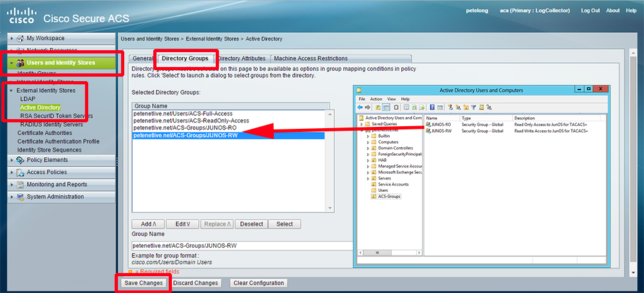The image size is (644, 293).
Task: Click the Export List icon in the AD toolbar
Action: tap(422, 108)
